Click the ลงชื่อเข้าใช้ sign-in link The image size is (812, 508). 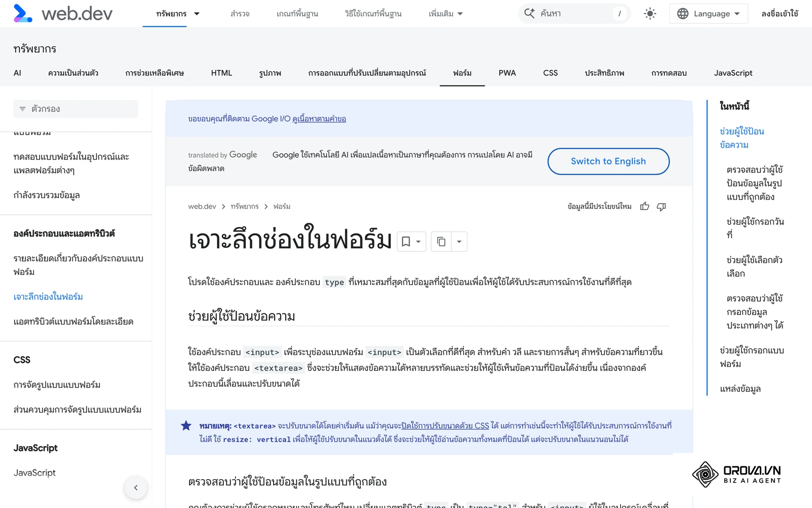coord(780,14)
